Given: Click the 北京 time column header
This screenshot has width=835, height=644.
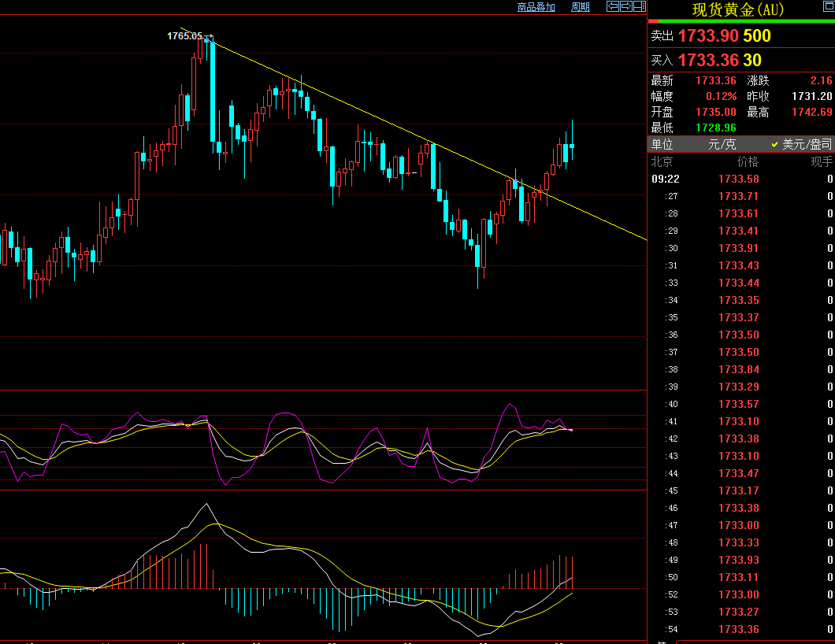Looking at the screenshot, I should (662, 162).
